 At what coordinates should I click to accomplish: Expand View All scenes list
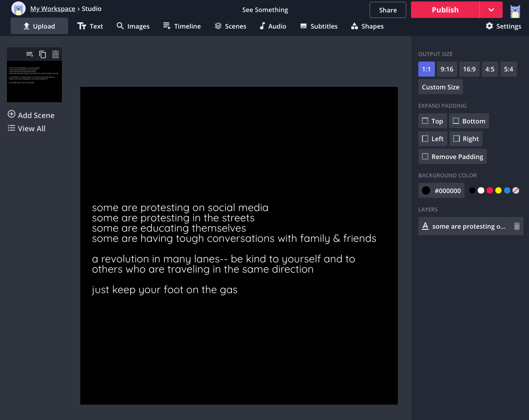click(x=27, y=129)
